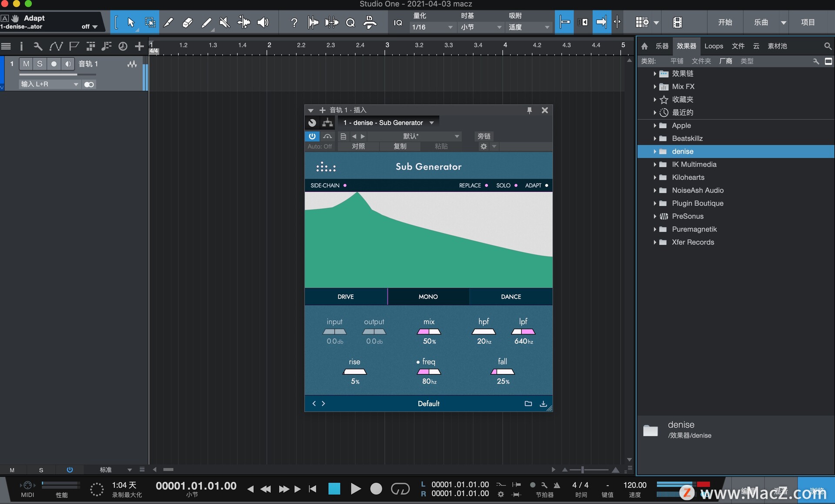
Task: Open the 输入 L+R input dropdown
Action: click(x=49, y=84)
